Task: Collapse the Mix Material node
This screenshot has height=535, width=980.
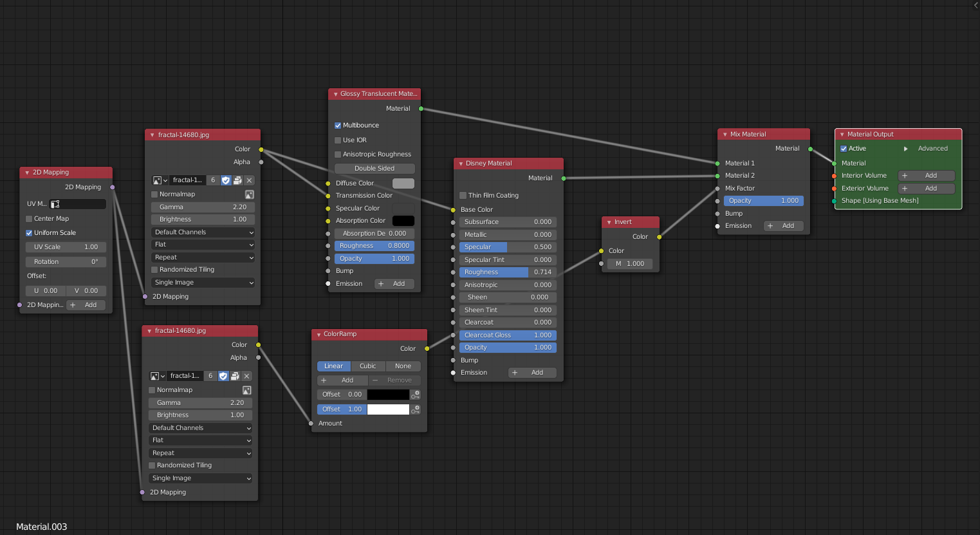Action: 725,135
